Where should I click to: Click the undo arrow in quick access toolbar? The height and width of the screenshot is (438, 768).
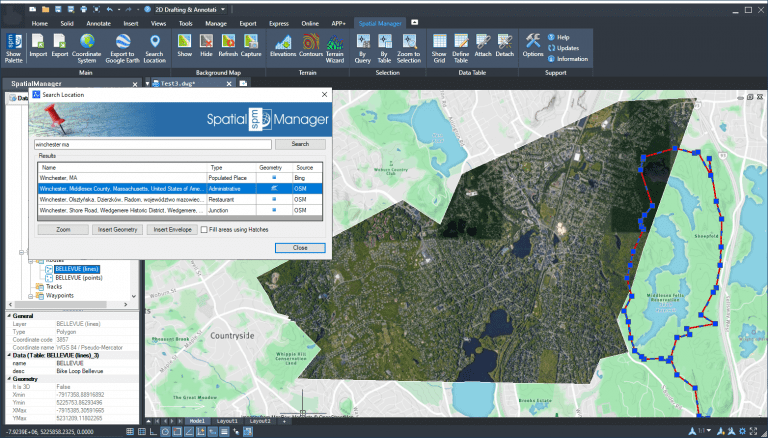(x=109, y=9)
